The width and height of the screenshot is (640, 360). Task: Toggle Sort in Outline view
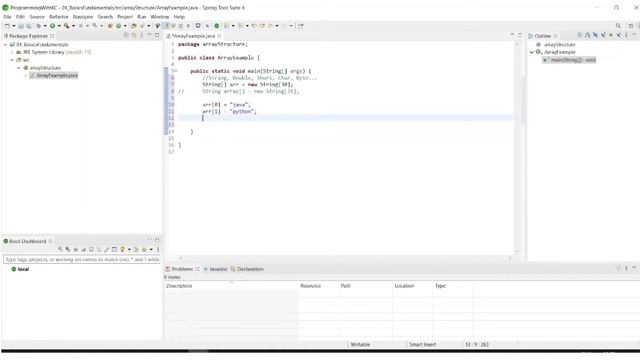(587, 36)
